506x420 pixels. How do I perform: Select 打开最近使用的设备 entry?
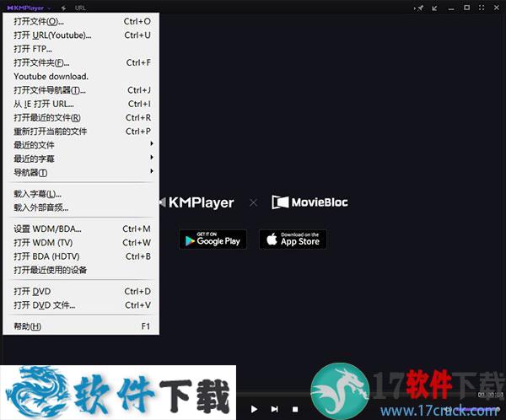(81, 270)
